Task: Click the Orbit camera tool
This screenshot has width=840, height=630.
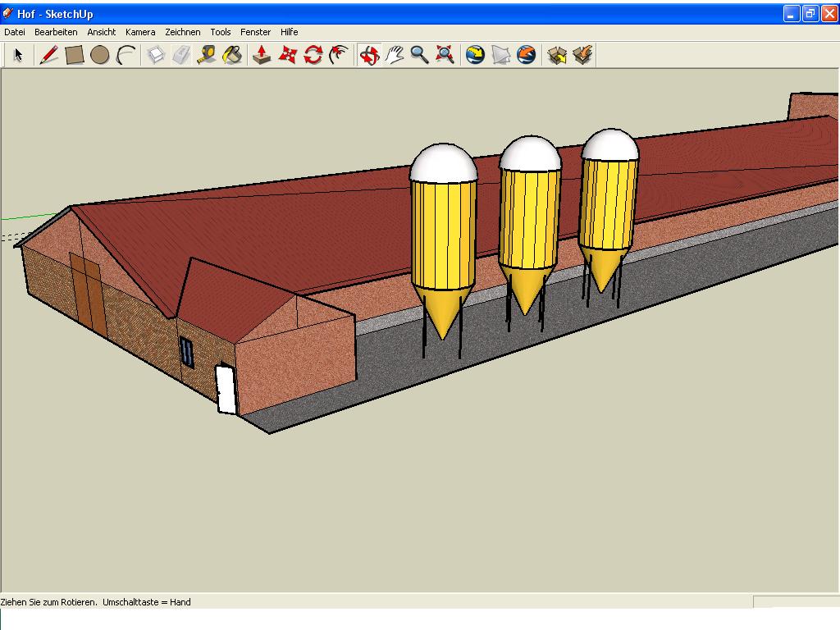Action: click(x=369, y=55)
